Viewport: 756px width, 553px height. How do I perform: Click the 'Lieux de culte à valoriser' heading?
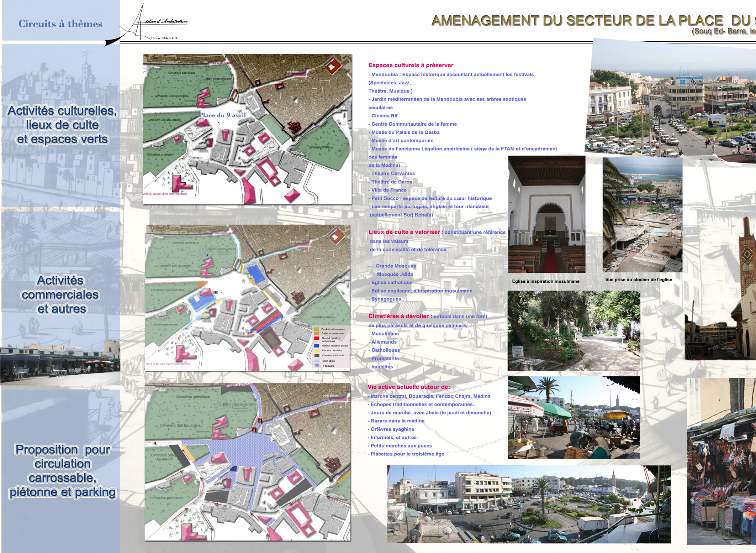tap(404, 232)
